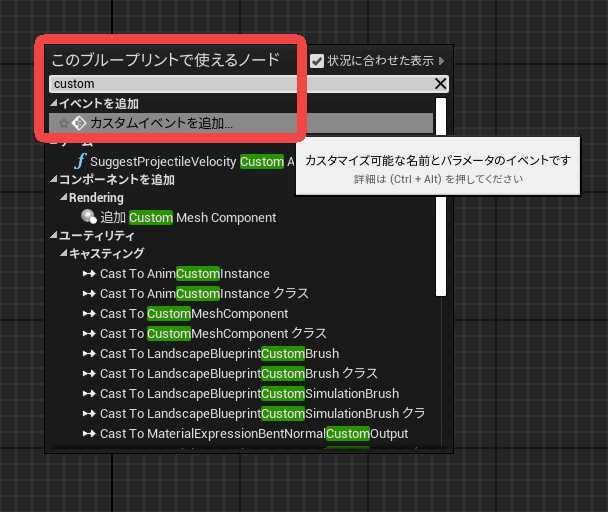Screen dimensions: 608x512
Task: Click cast arrow icon beside CustomMeshComponent クラス
Action: [x=89, y=334]
